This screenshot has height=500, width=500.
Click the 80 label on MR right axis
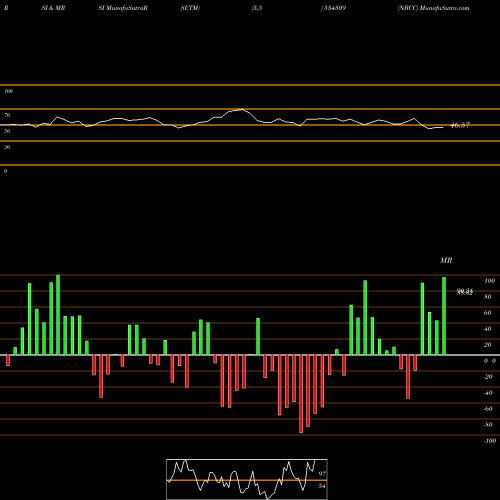click(488, 297)
